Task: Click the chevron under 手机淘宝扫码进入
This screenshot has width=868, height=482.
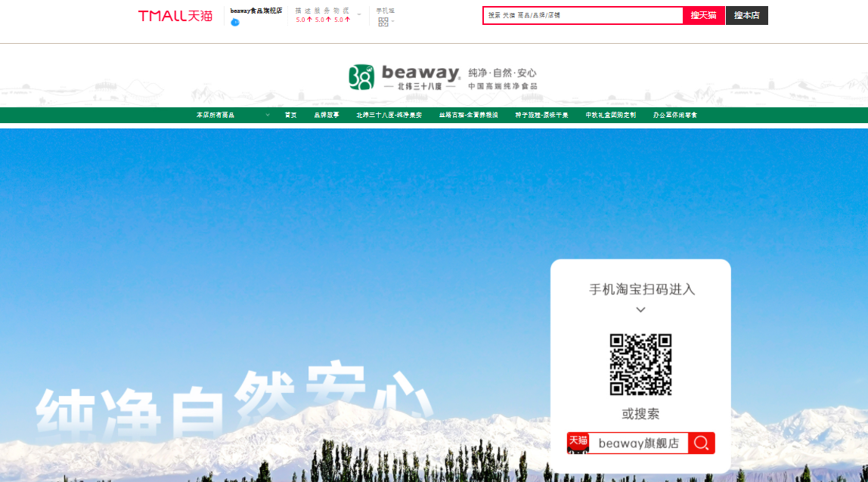Action: pyautogui.click(x=640, y=310)
